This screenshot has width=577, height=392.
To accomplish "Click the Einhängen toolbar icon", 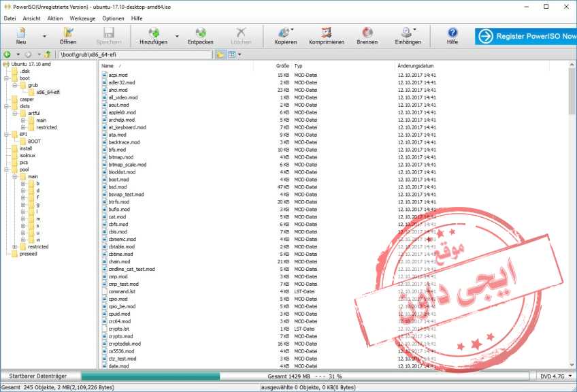I will 408,35.
